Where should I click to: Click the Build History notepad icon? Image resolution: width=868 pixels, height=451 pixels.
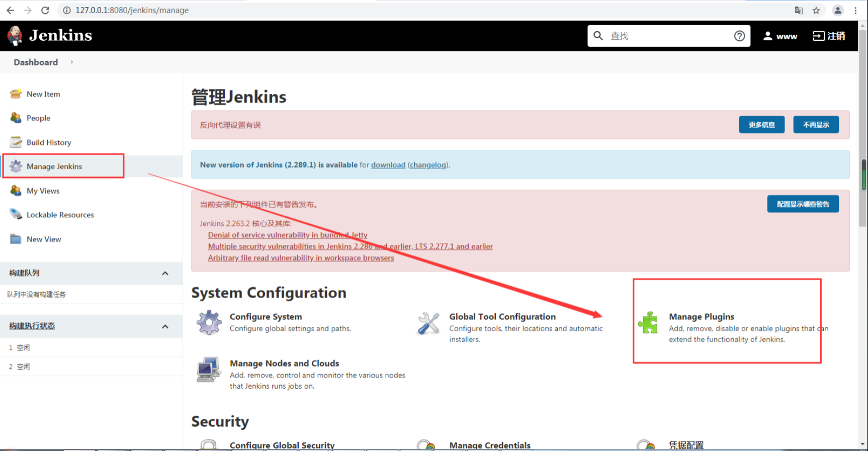(16, 142)
